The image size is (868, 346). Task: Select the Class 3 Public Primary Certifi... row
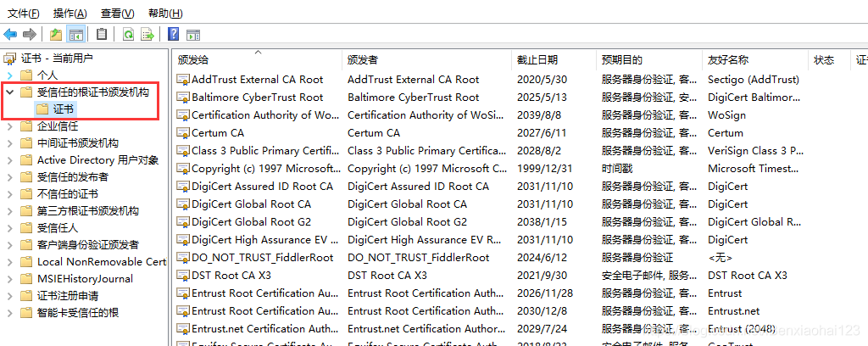tap(520, 151)
